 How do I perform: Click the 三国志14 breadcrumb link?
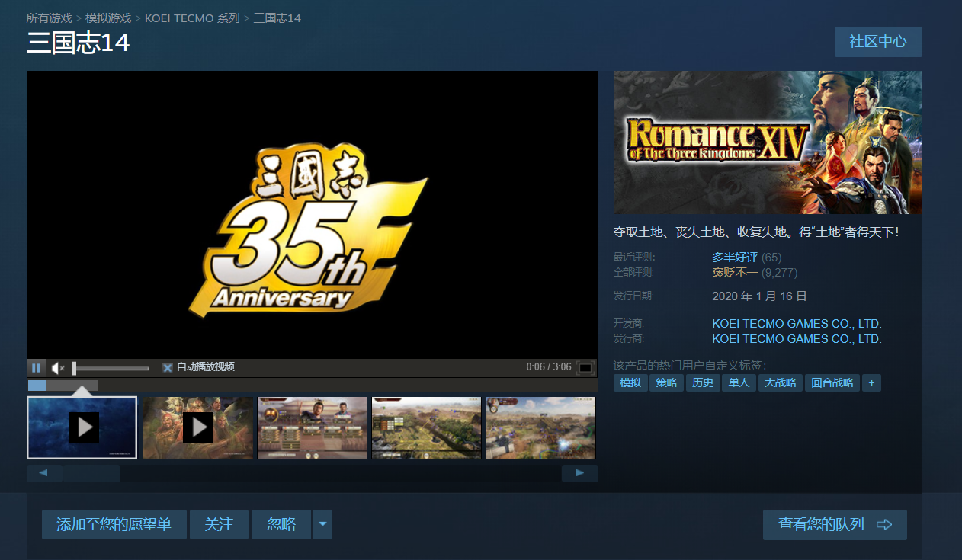click(x=277, y=18)
